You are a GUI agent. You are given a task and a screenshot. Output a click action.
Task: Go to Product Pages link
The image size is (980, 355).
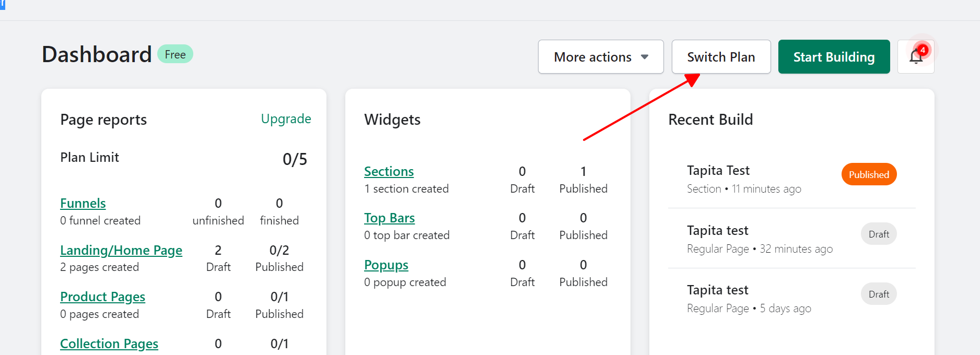102,297
